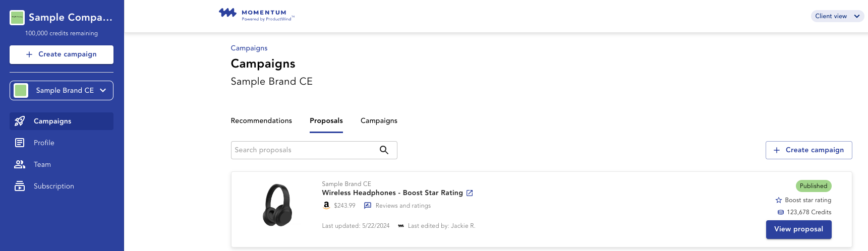Expand the Sample Brand CE brand selector
The height and width of the screenshot is (251, 868).
62,91
